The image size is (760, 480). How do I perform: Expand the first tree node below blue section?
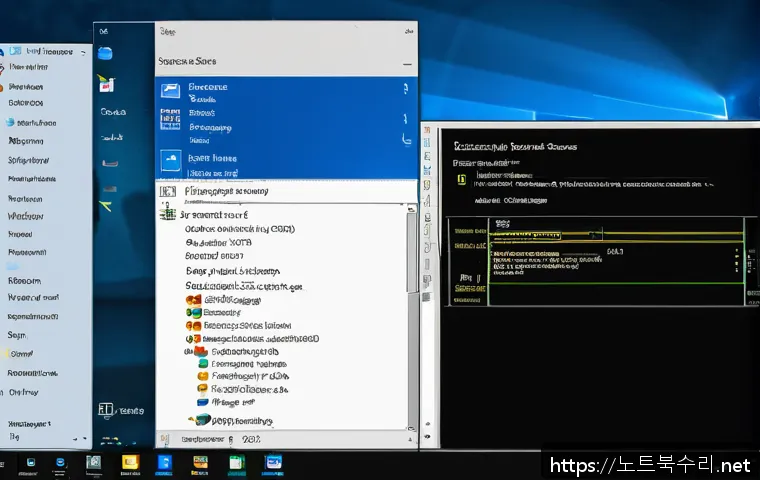[167, 191]
